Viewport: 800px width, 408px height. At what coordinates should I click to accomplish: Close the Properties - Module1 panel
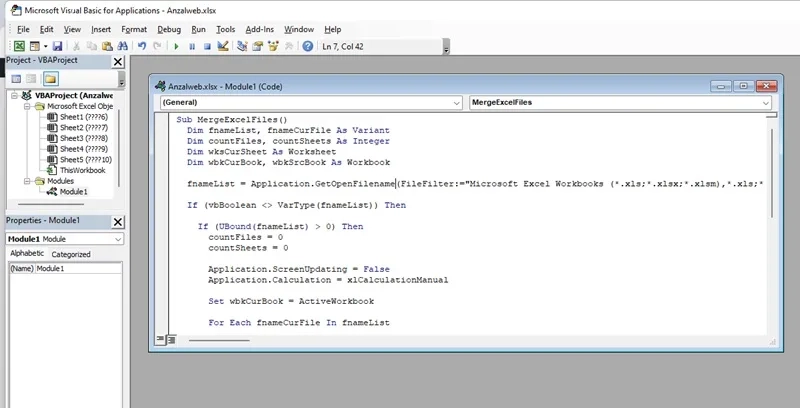point(118,221)
